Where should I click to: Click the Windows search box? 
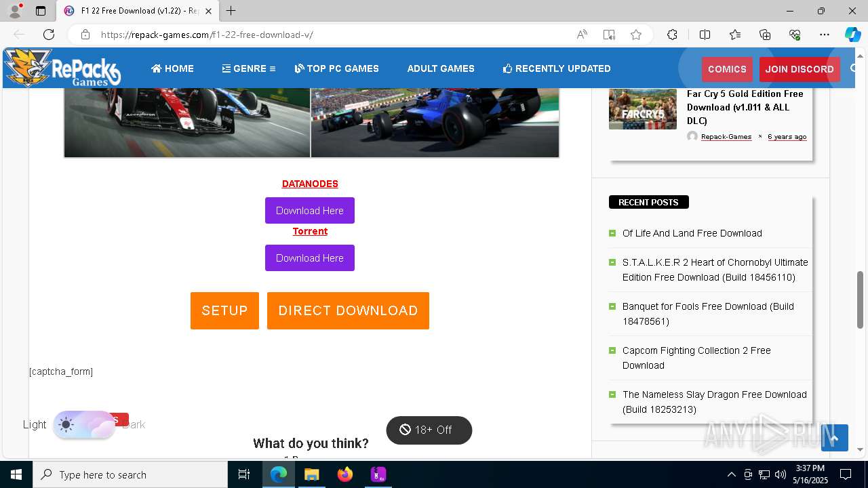[130, 474]
